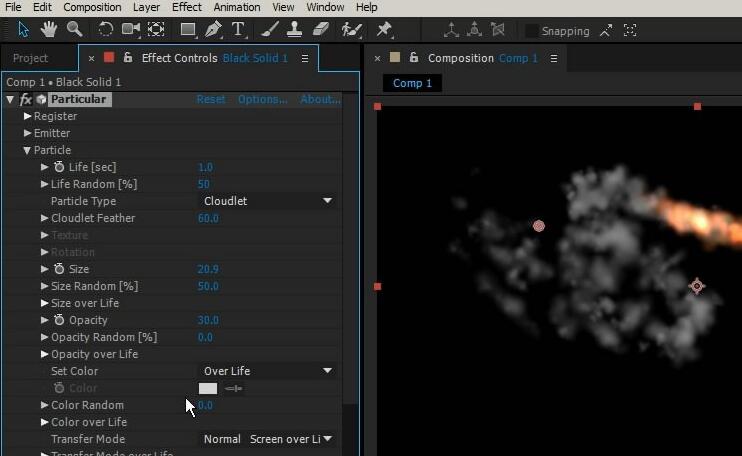Select the Hand tool

[x=49, y=30]
